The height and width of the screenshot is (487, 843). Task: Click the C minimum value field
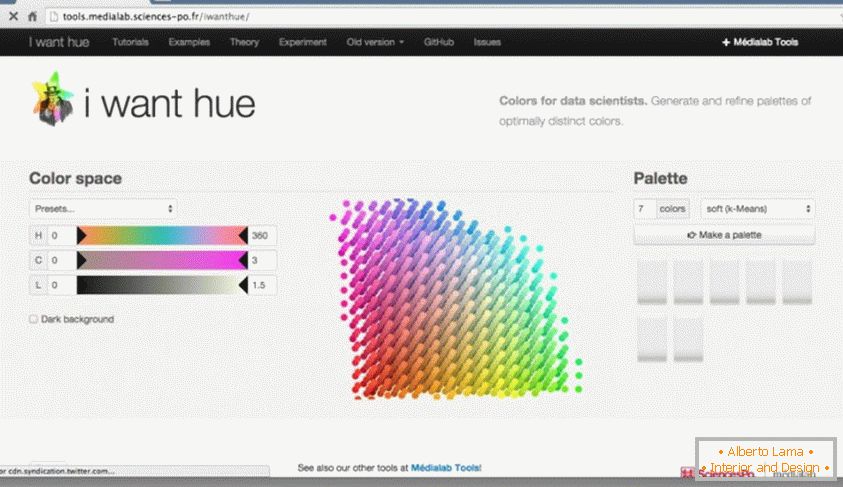click(x=62, y=260)
